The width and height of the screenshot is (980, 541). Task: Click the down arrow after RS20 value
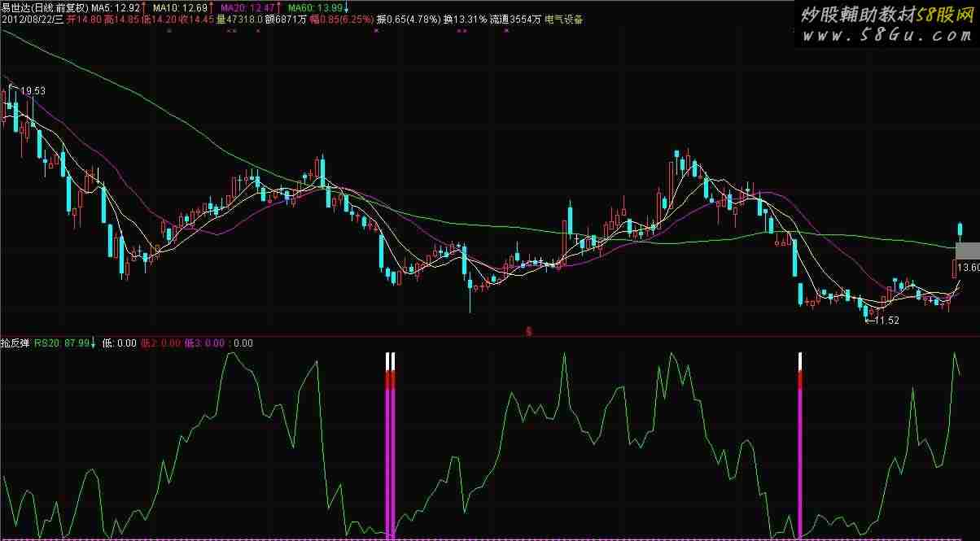coord(93,343)
